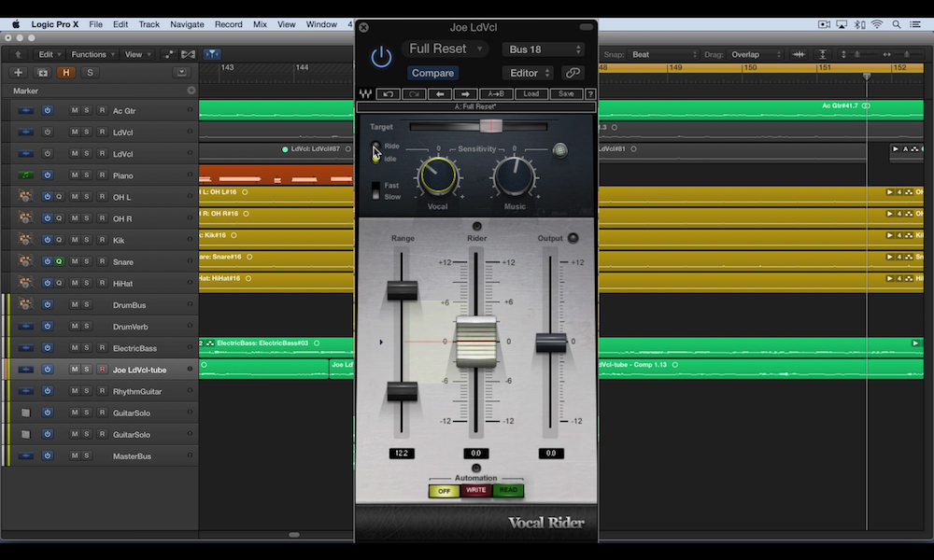This screenshot has width=934, height=560.
Task: Open the Functions dropdown menu
Action: pos(92,54)
